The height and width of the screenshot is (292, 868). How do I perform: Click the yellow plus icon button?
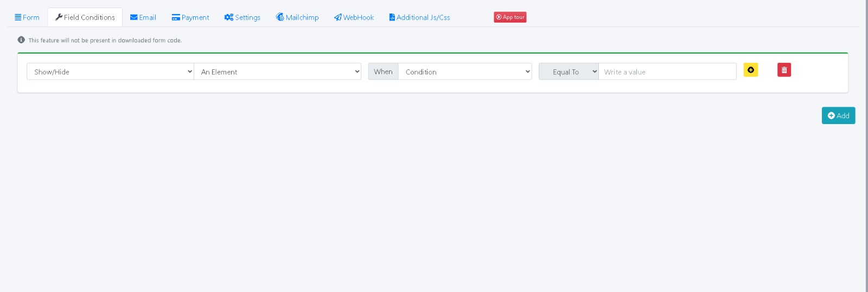click(x=751, y=70)
